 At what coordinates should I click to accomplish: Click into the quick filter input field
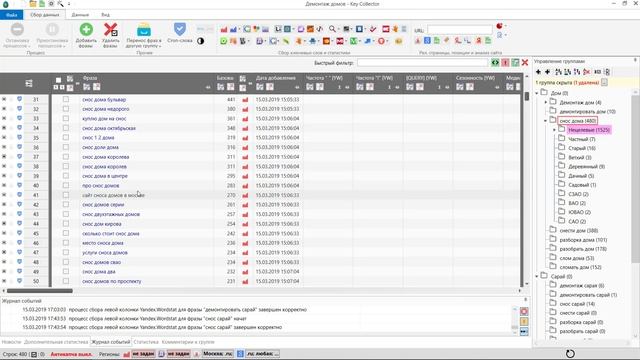click(x=422, y=62)
